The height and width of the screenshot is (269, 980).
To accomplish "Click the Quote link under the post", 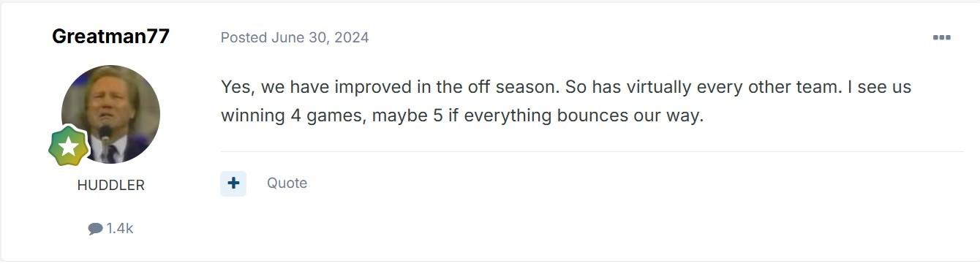I will [x=287, y=183].
